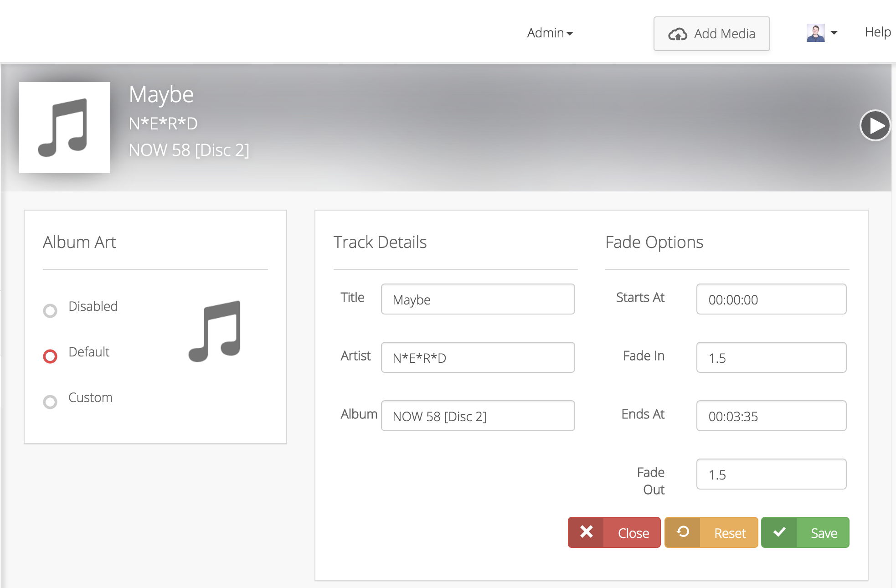Viewport: 896px width, 588px height.
Task: Click the Fade Options section heading
Action: click(654, 242)
